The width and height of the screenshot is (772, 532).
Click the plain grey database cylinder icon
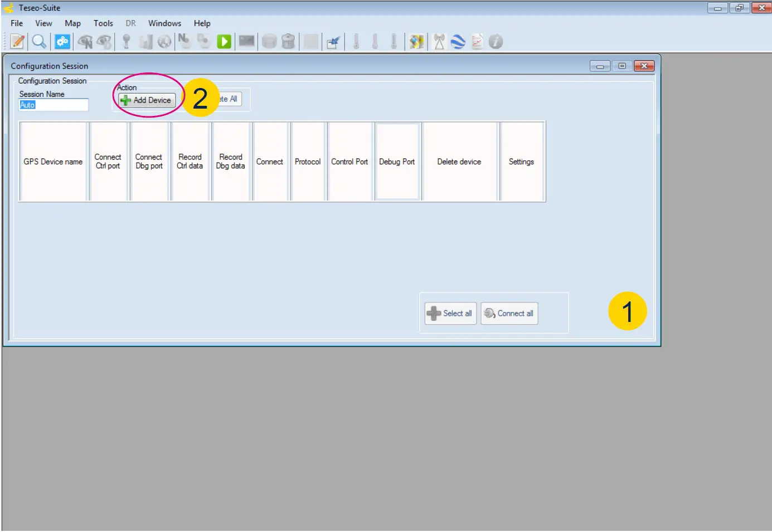pyautogui.click(x=269, y=42)
